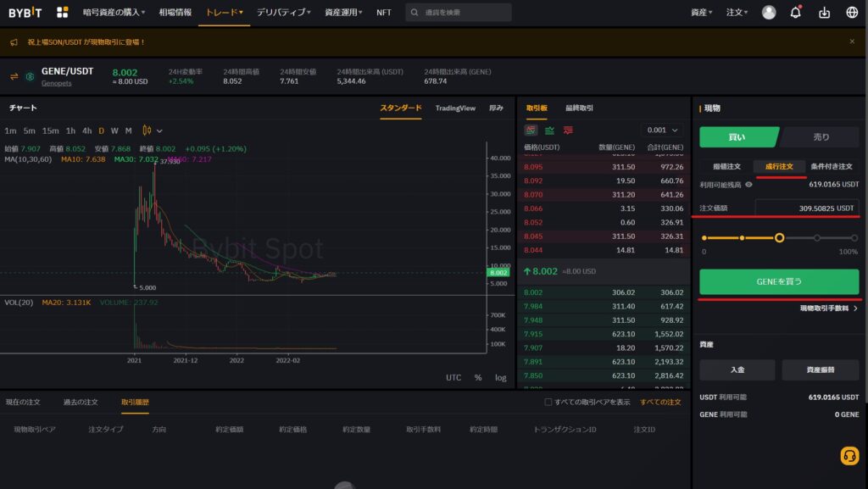This screenshot has height=489, width=868.
Task: Open the language globe icon
Action: pos(852,12)
